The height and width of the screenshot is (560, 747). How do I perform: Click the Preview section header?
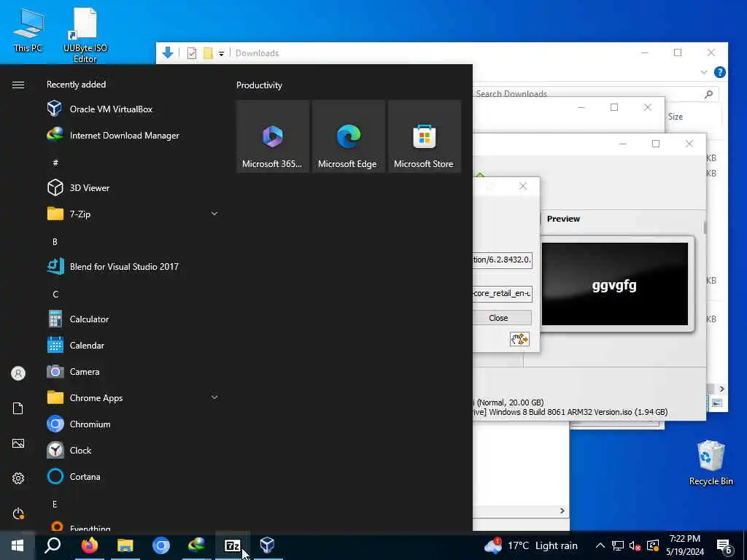563,219
